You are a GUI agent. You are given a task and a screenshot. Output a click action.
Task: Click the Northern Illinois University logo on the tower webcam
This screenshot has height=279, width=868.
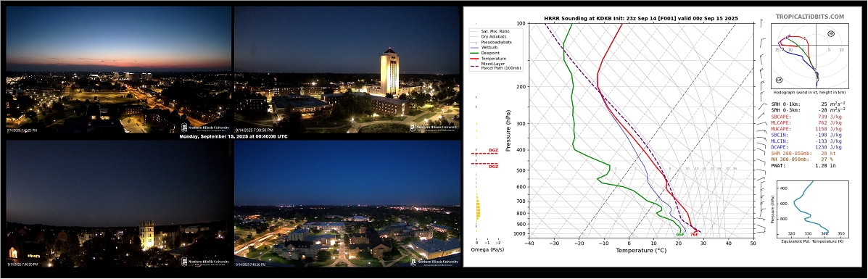[434, 127]
